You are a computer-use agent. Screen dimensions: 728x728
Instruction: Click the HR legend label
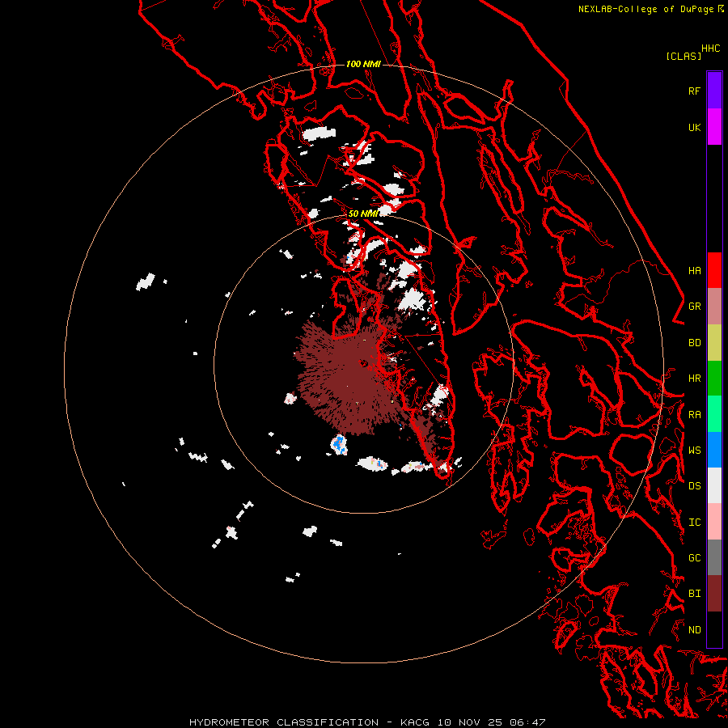(694, 379)
